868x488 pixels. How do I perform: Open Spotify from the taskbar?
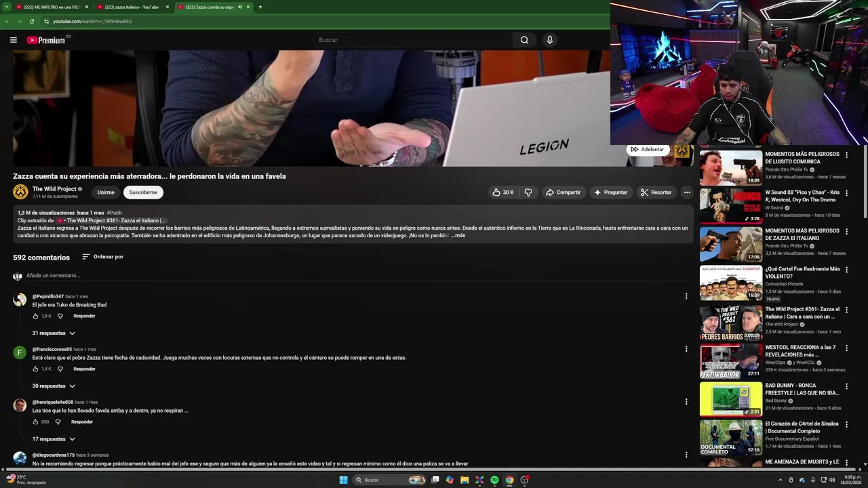pyautogui.click(x=494, y=480)
